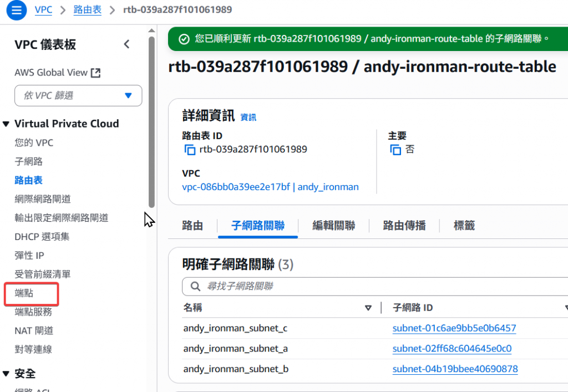Collapse the VPC dashboard sidebar chevron
This screenshot has height=392, width=568.
pyautogui.click(x=126, y=44)
